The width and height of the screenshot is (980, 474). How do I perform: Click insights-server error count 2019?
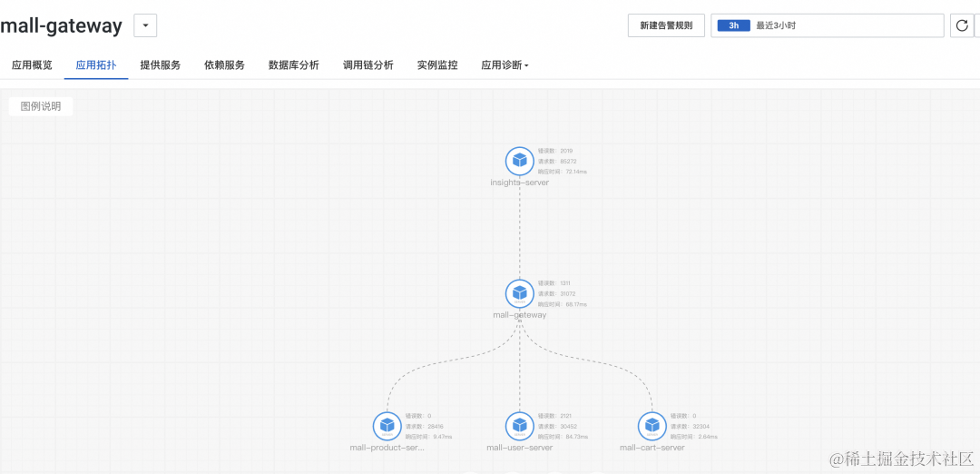pos(555,151)
